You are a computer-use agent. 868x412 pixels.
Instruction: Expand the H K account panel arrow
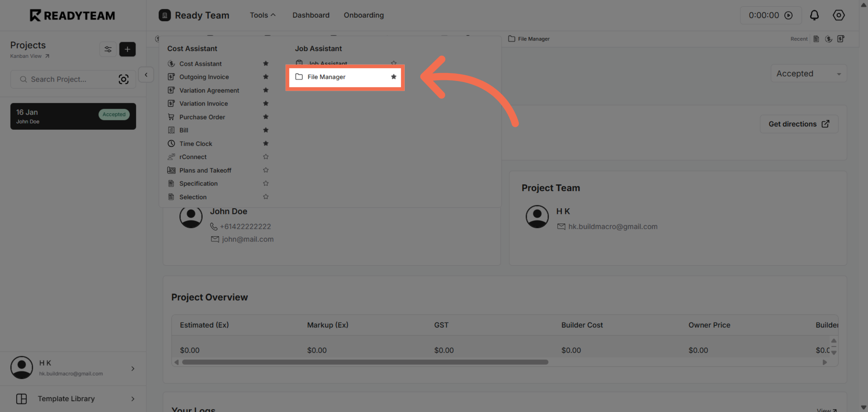tap(133, 368)
